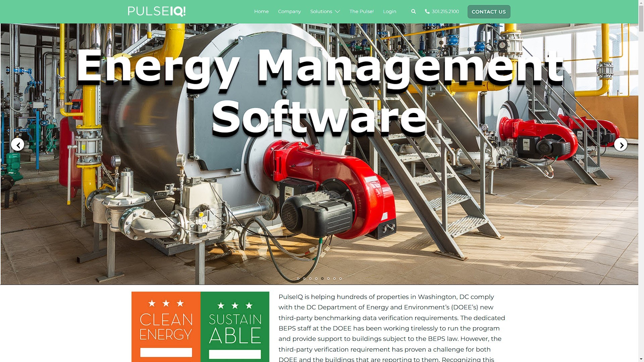Go to previous slide with left arrow
Image resolution: width=644 pixels, height=362 pixels.
coord(17,145)
